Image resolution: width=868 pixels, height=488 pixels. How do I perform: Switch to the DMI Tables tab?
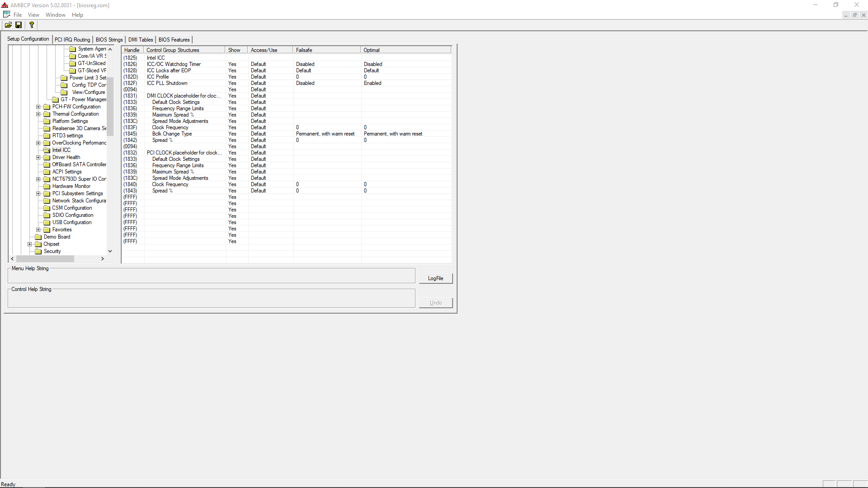click(140, 40)
